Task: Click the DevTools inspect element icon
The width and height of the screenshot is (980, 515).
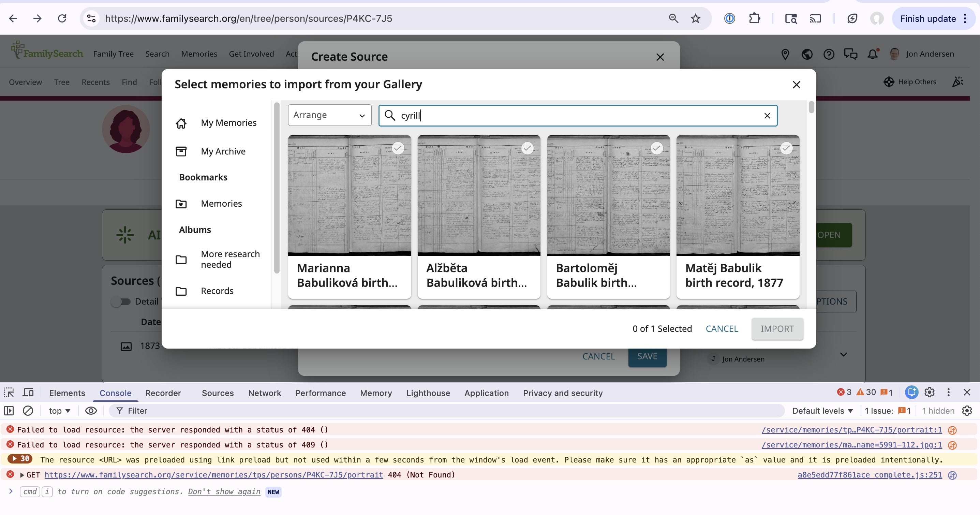Action: click(9, 393)
